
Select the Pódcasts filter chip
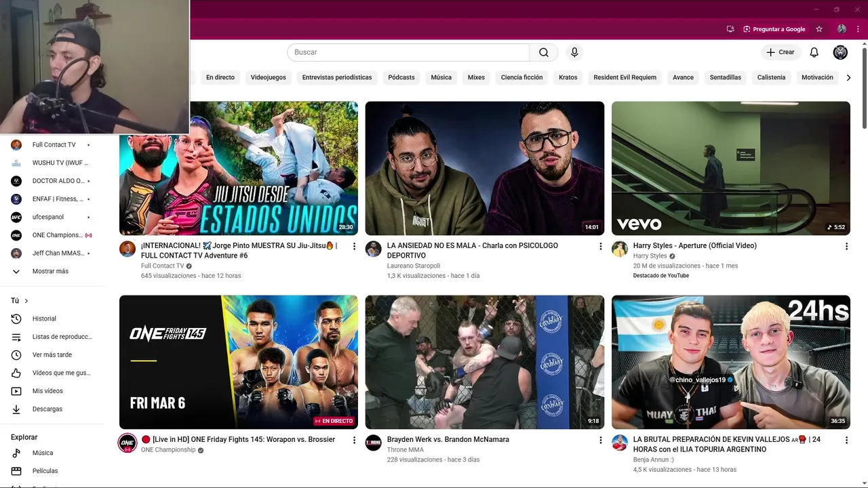click(401, 77)
